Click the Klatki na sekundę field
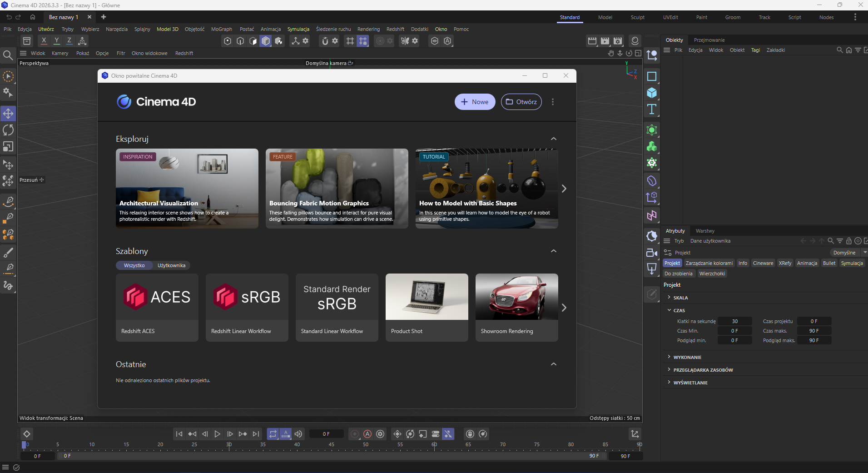Screen dimensions: 868x473 click(735, 321)
